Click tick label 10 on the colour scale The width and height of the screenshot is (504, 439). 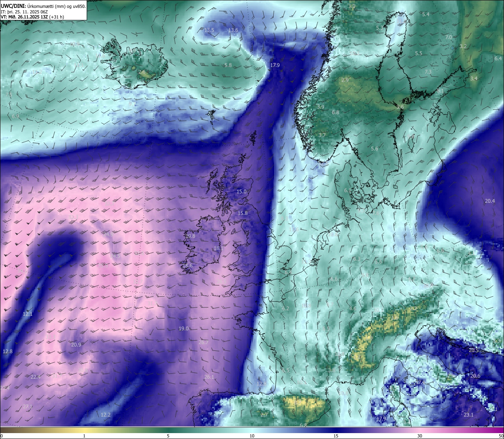(252, 436)
